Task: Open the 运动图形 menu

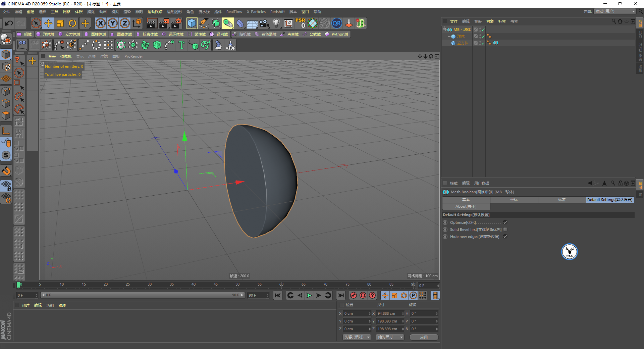Action: click(174, 12)
